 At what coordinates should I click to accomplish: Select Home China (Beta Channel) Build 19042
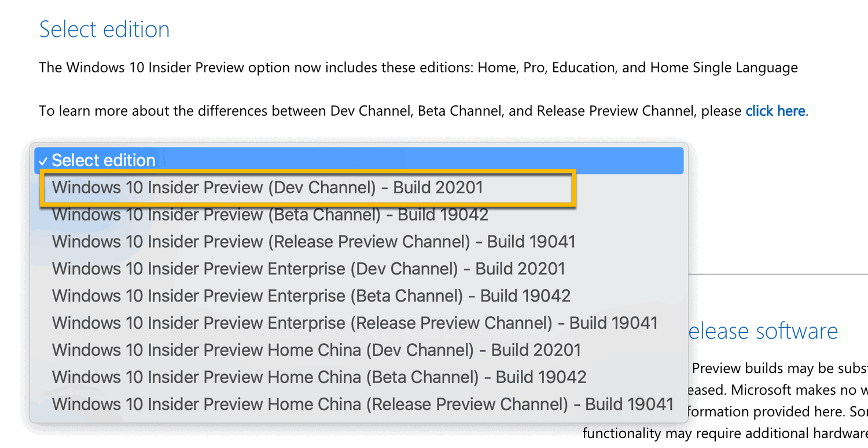pyautogui.click(x=318, y=377)
